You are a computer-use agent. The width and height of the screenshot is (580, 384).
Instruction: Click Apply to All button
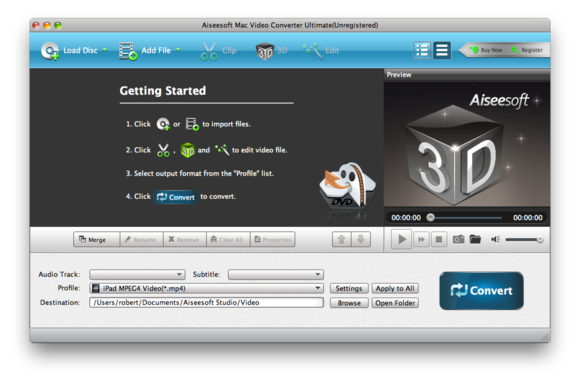click(395, 288)
